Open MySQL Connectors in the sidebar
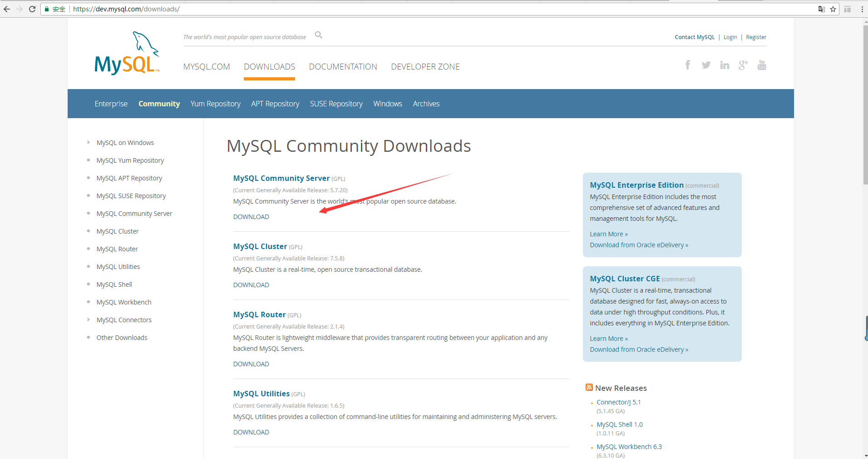 click(124, 320)
